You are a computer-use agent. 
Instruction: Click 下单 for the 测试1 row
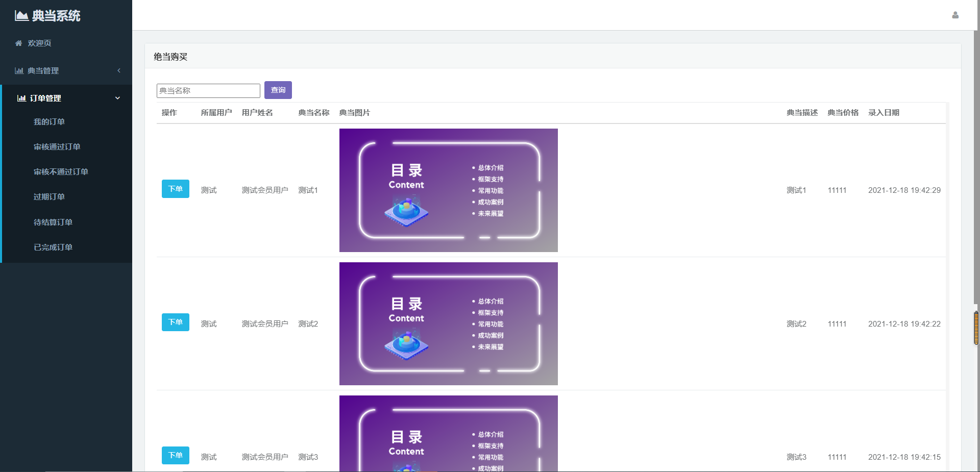(176, 189)
